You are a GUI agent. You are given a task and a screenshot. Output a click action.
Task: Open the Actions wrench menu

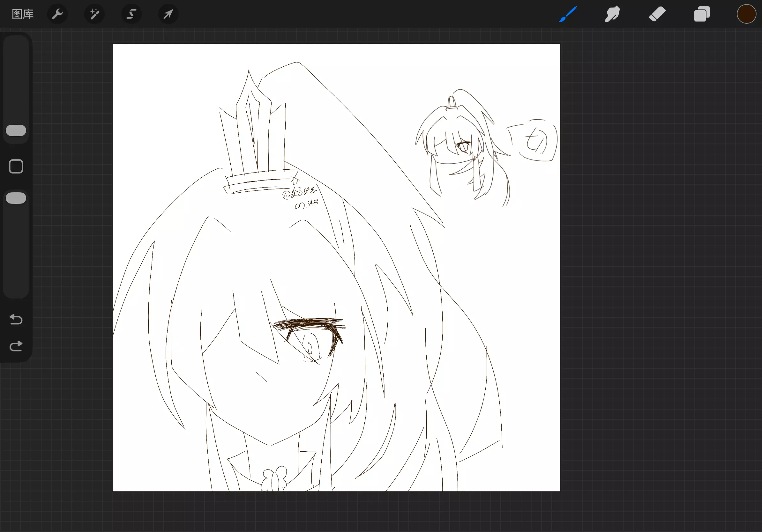pos(57,14)
